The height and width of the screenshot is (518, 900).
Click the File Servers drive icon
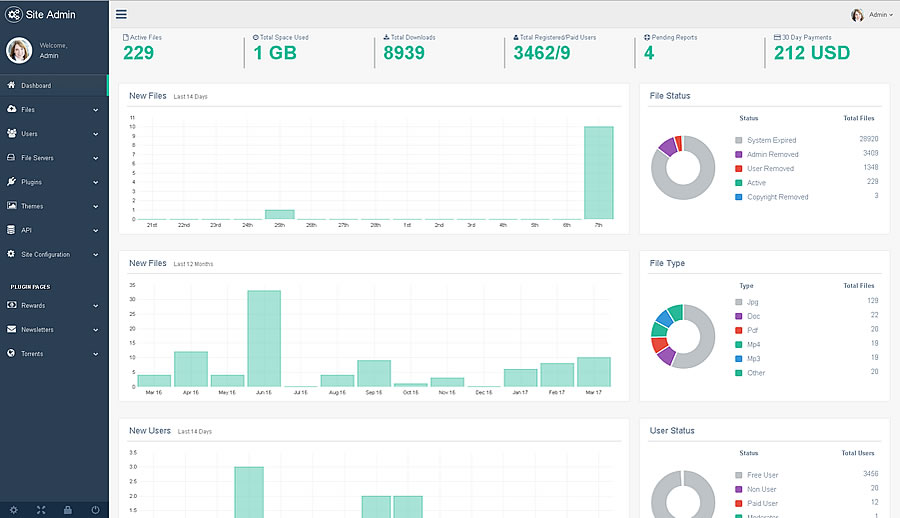tap(11, 157)
